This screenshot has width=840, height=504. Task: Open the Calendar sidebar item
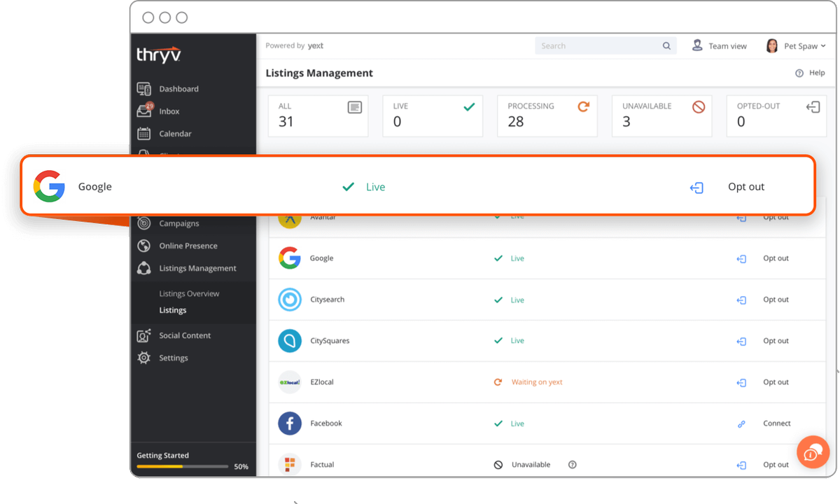point(175,134)
